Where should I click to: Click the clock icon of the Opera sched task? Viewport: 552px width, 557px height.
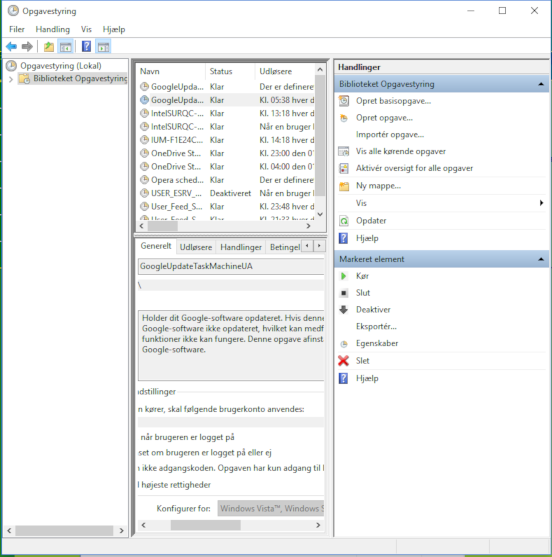pyautogui.click(x=144, y=180)
